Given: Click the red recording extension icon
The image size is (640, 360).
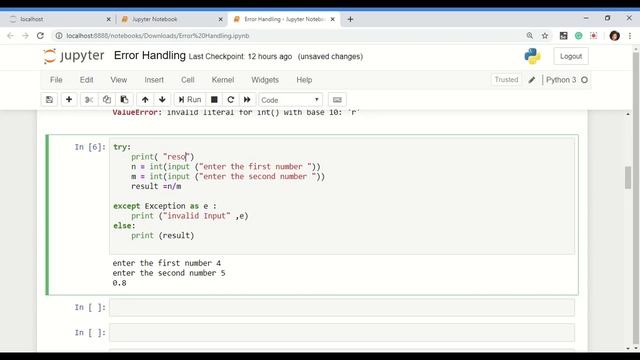Looking at the screenshot, I should [594, 36].
